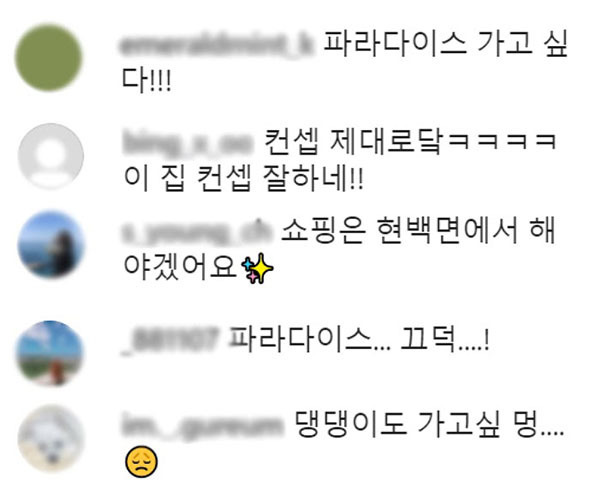Open the gray default avatar profile
This screenshot has height=498, width=600.
point(51,156)
